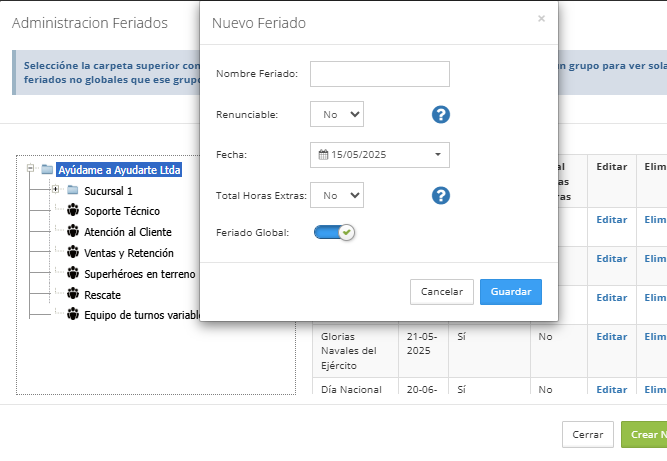667x461 pixels.
Task: Click the help icon beside Renunciable
Action: pyautogui.click(x=441, y=114)
